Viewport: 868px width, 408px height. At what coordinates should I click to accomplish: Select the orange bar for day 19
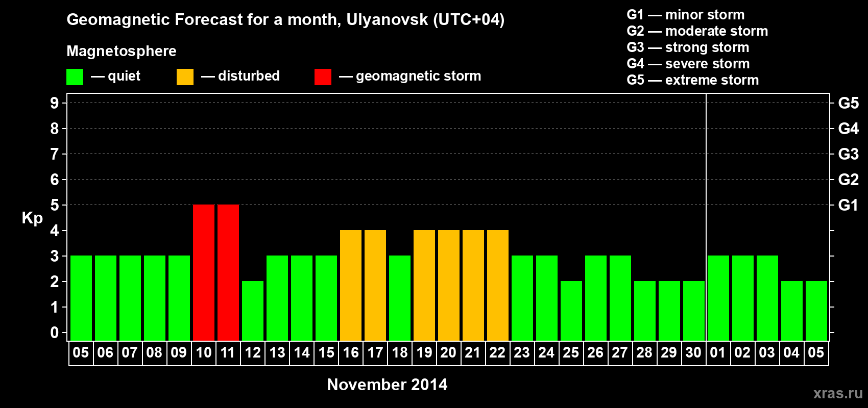[424, 285]
